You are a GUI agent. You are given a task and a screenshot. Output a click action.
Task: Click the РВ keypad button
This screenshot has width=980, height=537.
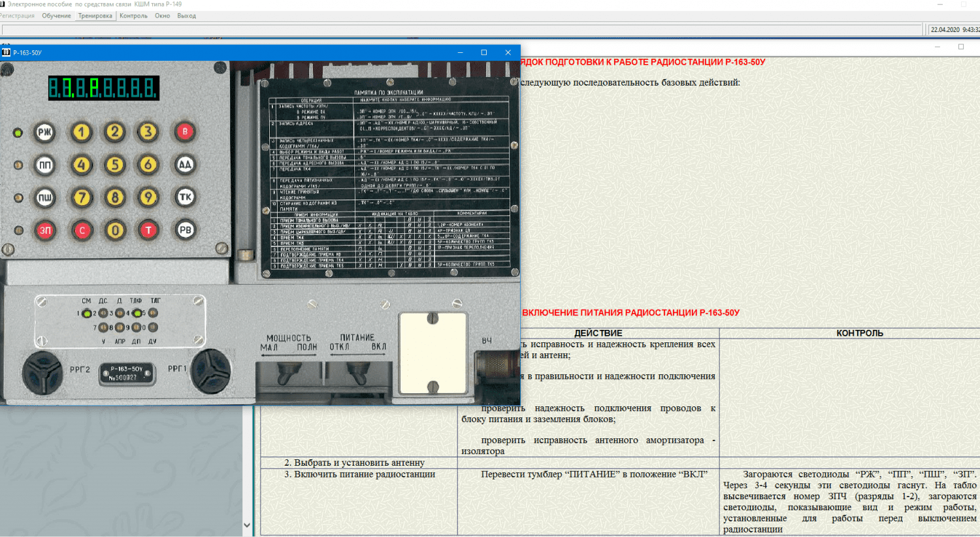click(185, 230)
